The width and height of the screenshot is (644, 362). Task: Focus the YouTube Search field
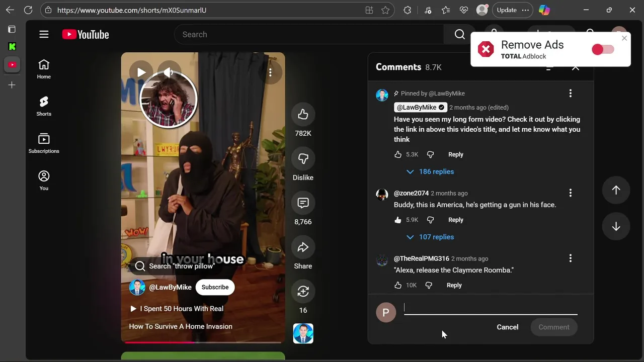(309, 34)
